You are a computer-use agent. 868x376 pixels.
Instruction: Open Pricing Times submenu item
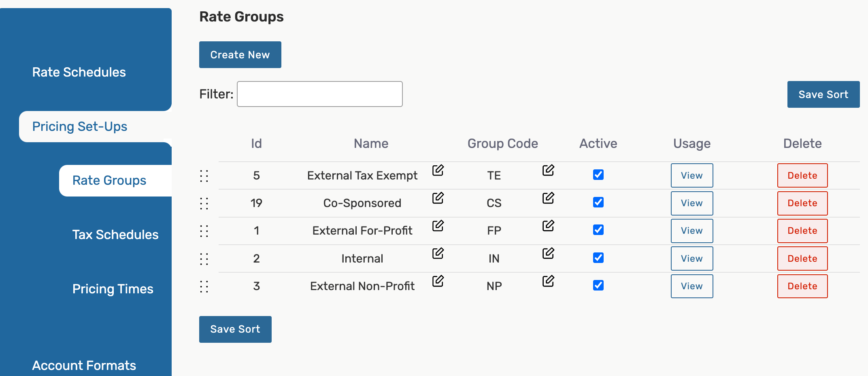pos(113,289)
